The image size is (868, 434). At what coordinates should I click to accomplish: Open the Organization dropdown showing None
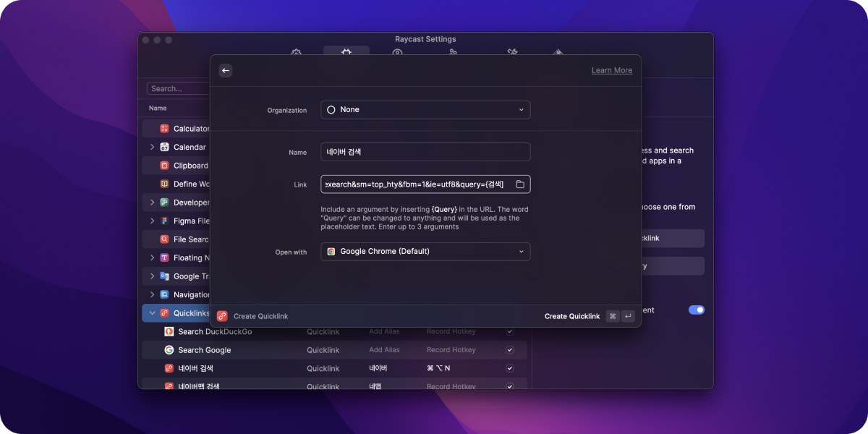pos(425,109)
